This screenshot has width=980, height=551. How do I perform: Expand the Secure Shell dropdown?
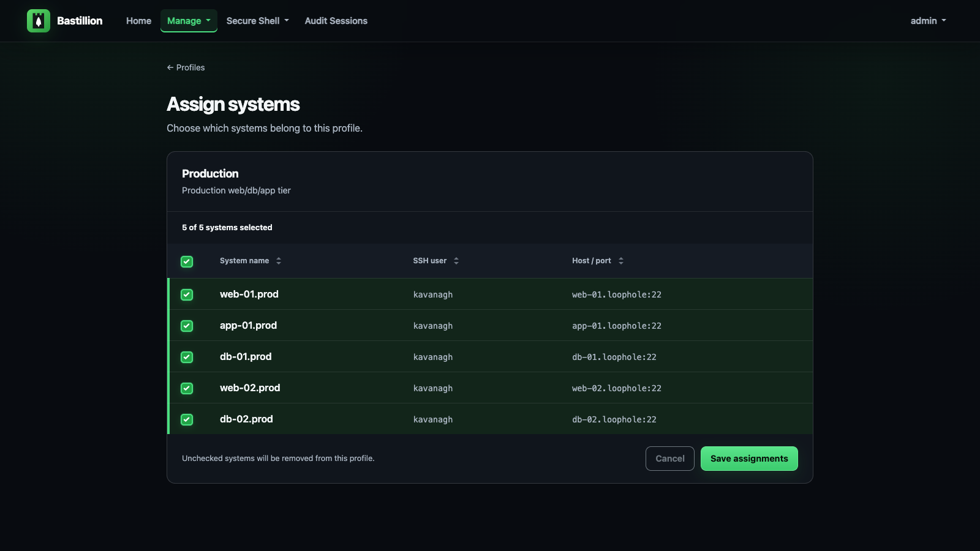[x=257, y=21]
